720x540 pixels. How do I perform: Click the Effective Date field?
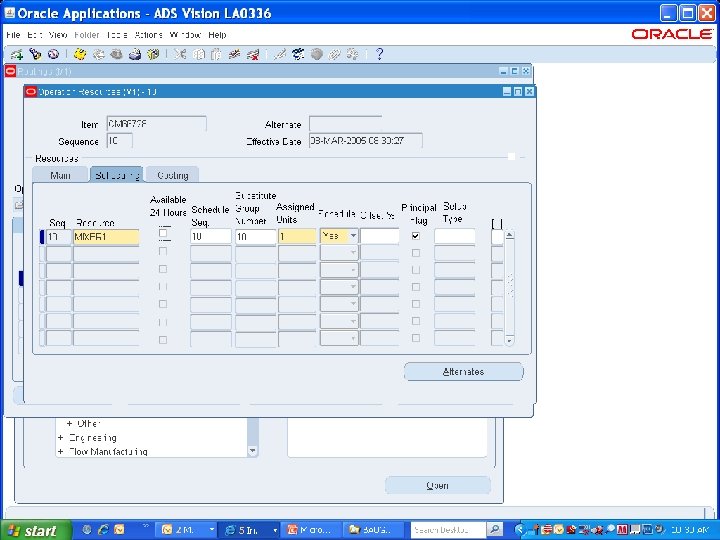(x=366, y=141)
